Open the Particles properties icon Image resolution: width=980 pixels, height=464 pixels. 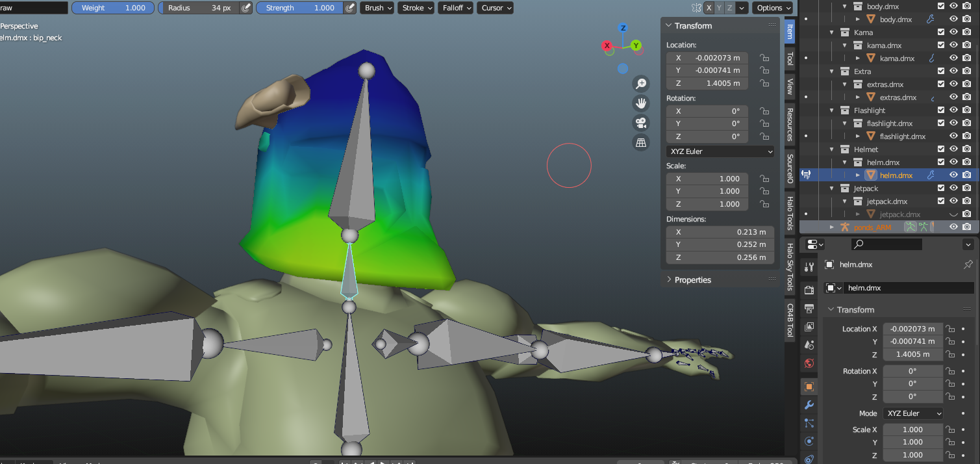pos(809,422)
